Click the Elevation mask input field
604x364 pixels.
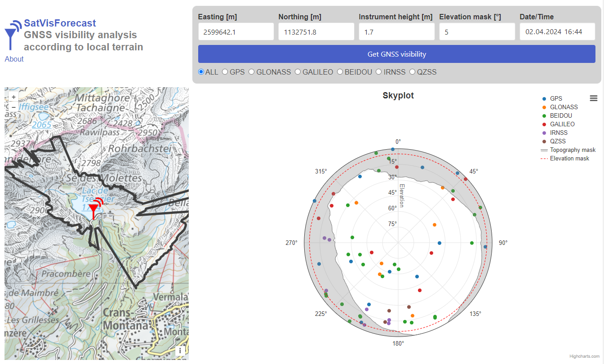[x=477, y=31]
